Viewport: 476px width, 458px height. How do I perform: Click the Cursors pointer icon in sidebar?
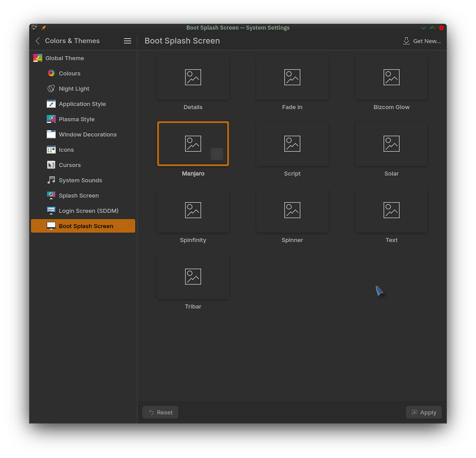click(x=51, y=165)
